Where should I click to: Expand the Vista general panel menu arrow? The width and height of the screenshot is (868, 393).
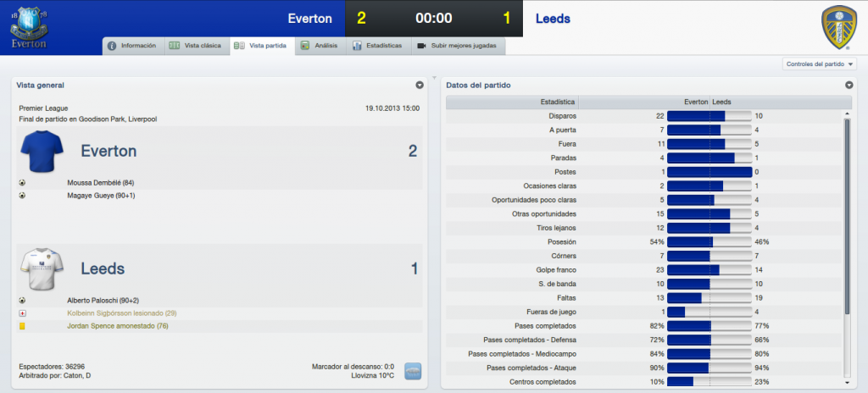click(419, 86)
